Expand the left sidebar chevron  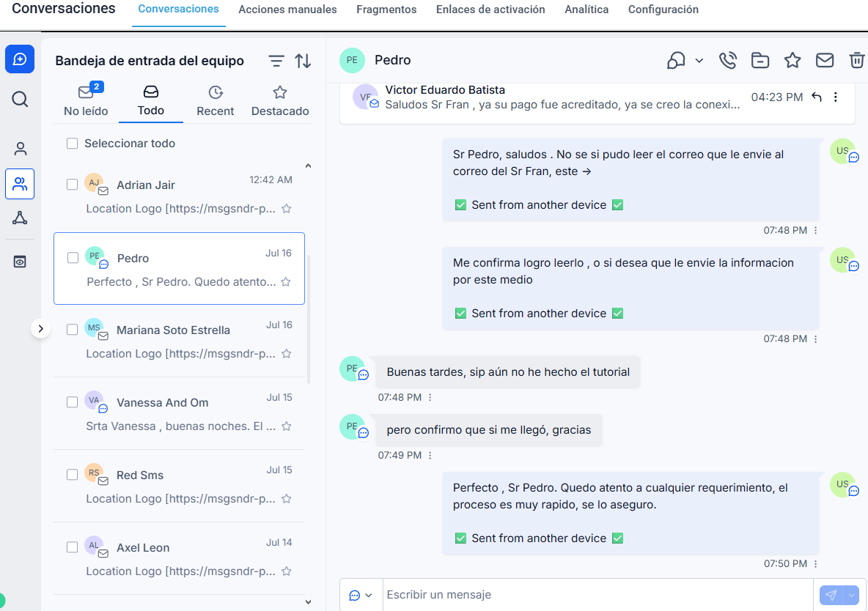(40, 329)
